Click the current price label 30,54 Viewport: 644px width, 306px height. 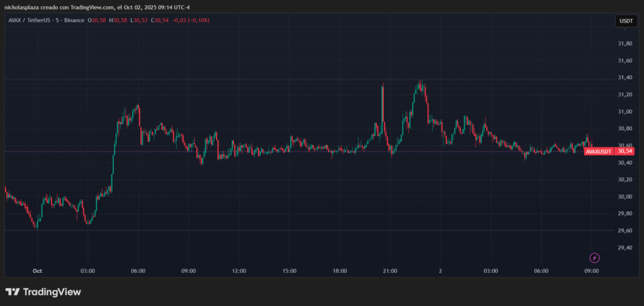point(625,152)
